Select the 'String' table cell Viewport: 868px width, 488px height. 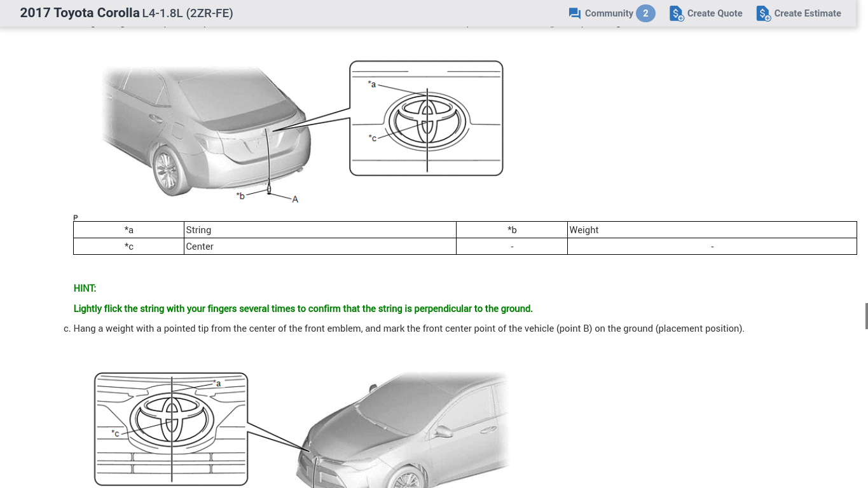tap(320, 230)
